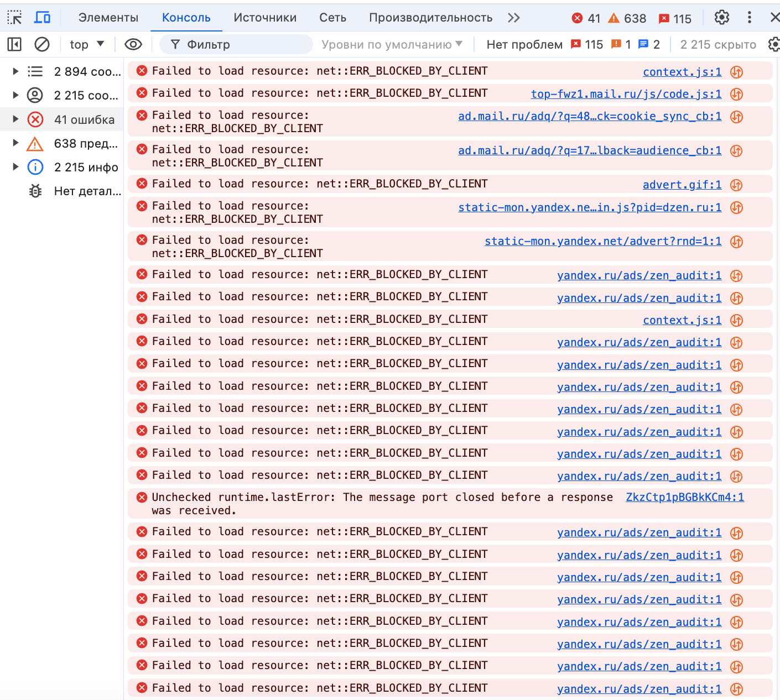Retry loading context.js via circular arrow icon
Screen dimensions: 780x700
pyautogui.click(x=736, y=72)
